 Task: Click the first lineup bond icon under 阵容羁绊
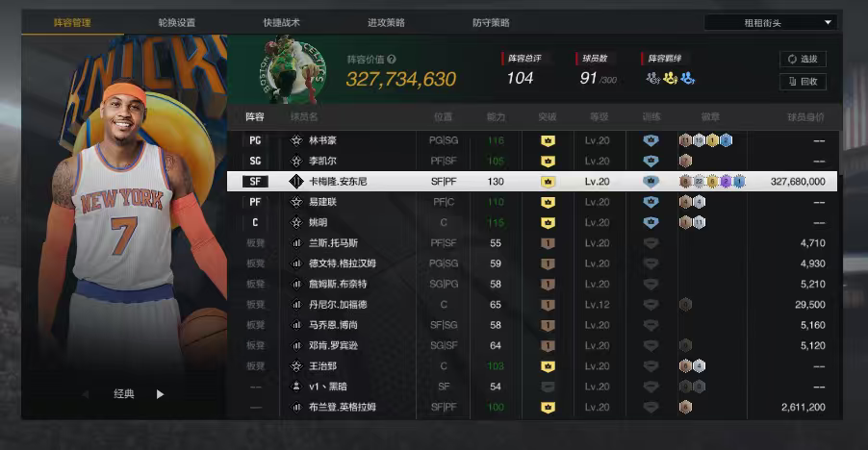(653, 79)
